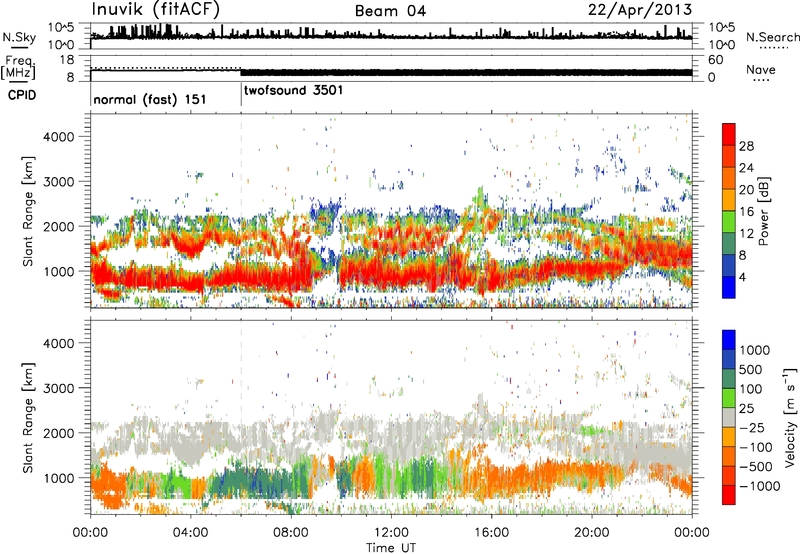
Task: Click the power panel's "Slant Range [km]" label
Action: [x=28, y=211]
